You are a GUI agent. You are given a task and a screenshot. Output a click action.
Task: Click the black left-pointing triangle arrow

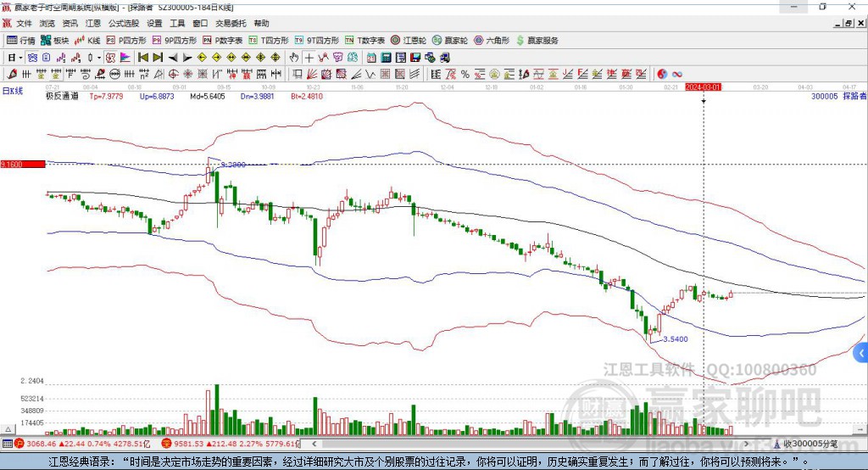(x=173, y=57)
